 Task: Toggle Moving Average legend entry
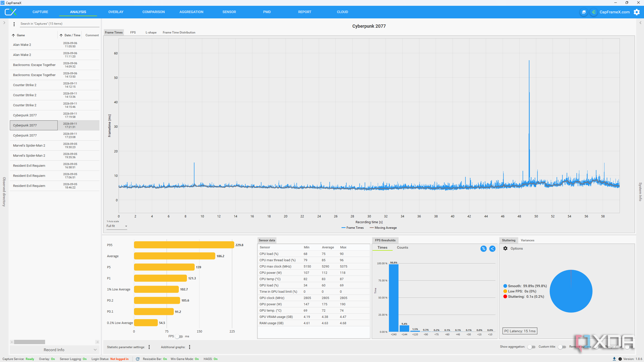click(x=383, y=228)
